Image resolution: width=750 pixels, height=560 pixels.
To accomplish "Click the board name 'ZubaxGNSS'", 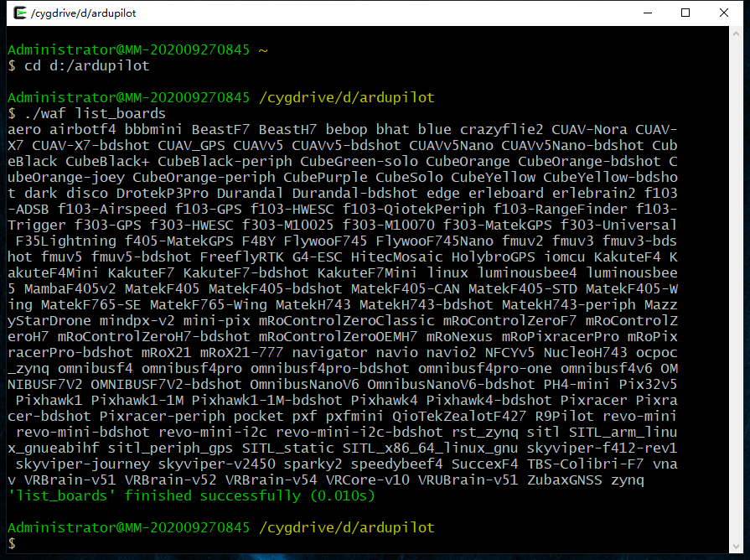I will click(565, 480).
